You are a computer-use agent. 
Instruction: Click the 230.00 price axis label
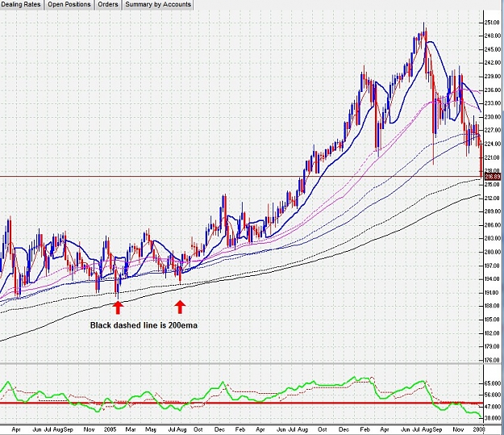click(493, 117)
